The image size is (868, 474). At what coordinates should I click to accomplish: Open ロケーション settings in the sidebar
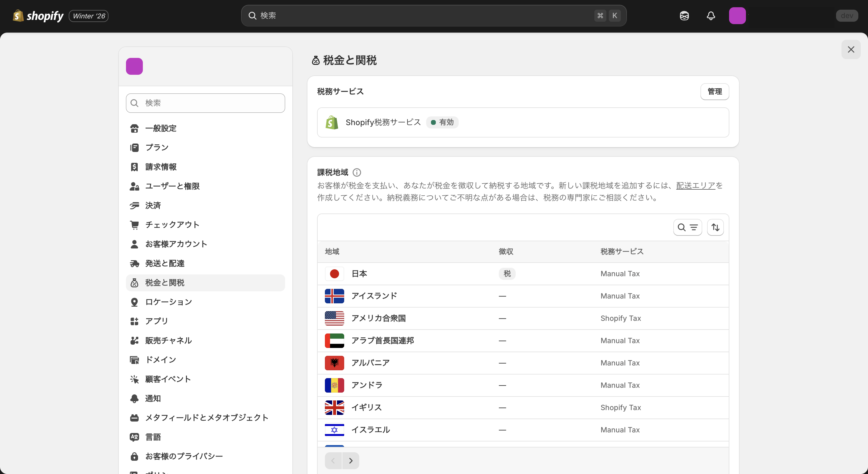click(x=168, y=302)
